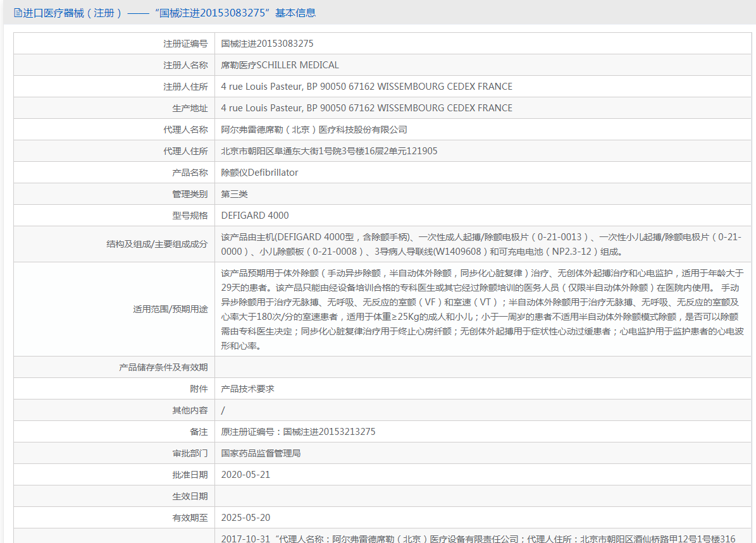The image size is (756, 543).
Task: Click the expiry date 2025-05-20
Action: (x=245, y=518)
